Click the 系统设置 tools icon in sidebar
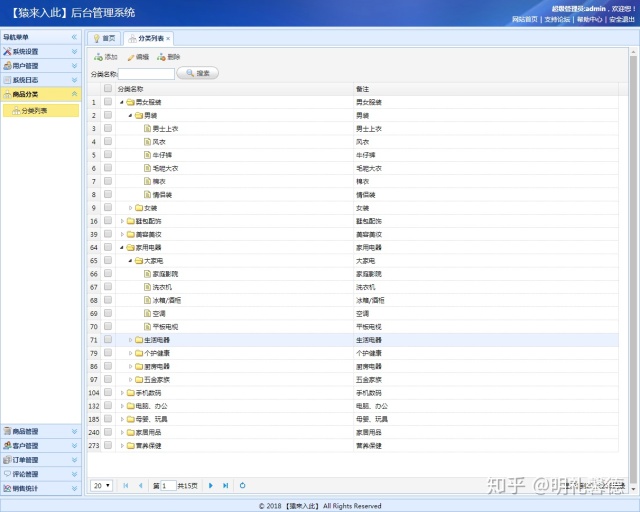Screen dimensions: 640x512 coord(7,51)
